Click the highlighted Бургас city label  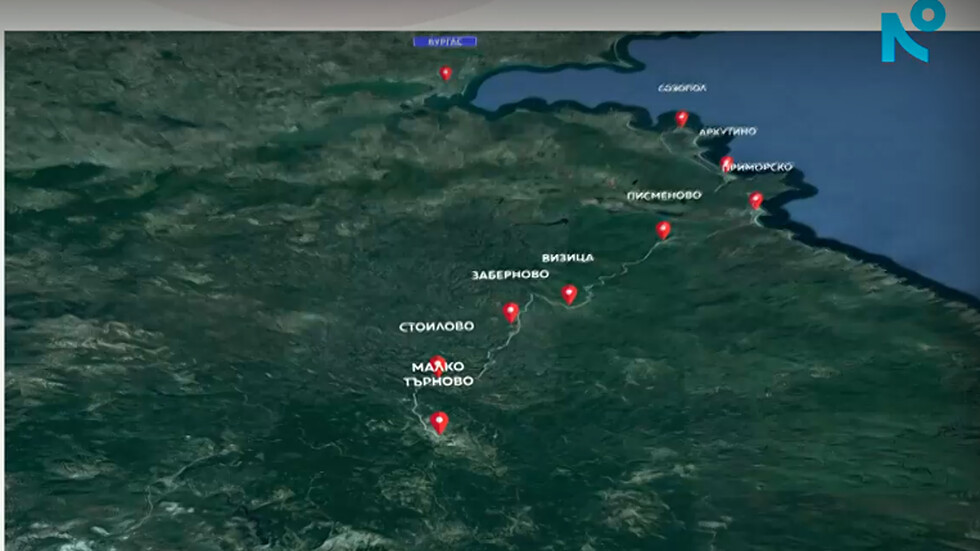click(445, 42)
